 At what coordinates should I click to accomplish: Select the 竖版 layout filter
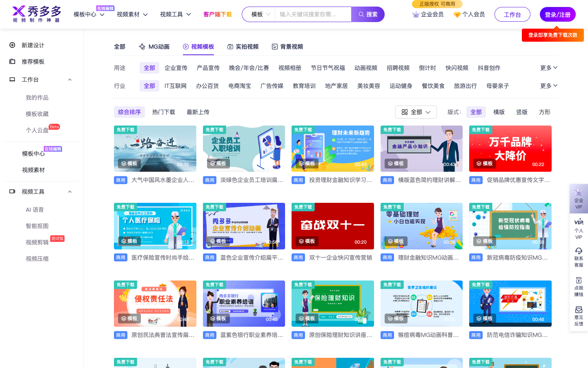[521, 112]
